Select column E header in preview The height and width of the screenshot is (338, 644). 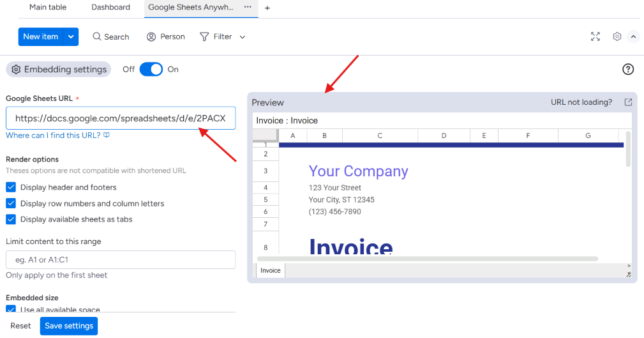484,135
